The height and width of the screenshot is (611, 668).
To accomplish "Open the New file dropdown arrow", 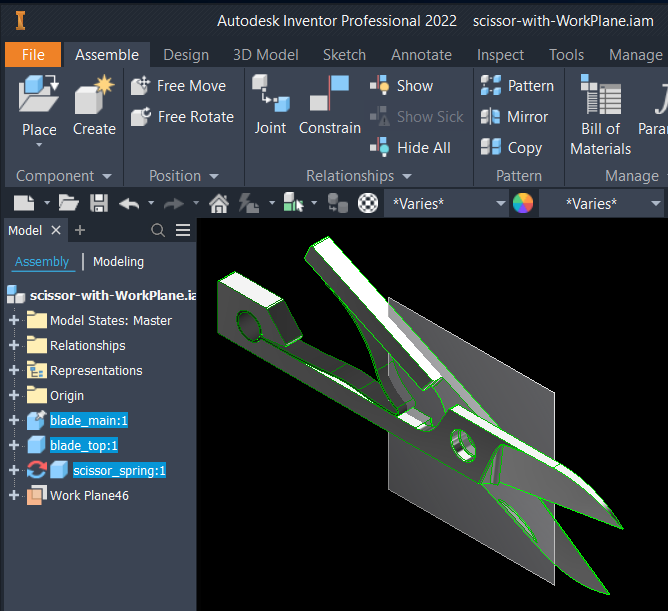I will 47,203.
